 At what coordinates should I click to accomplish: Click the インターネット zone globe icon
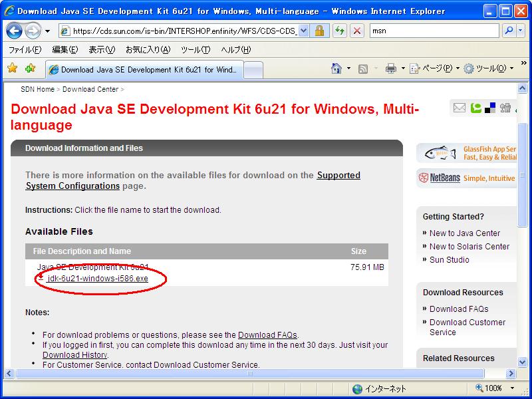click(x=357, y=389)
